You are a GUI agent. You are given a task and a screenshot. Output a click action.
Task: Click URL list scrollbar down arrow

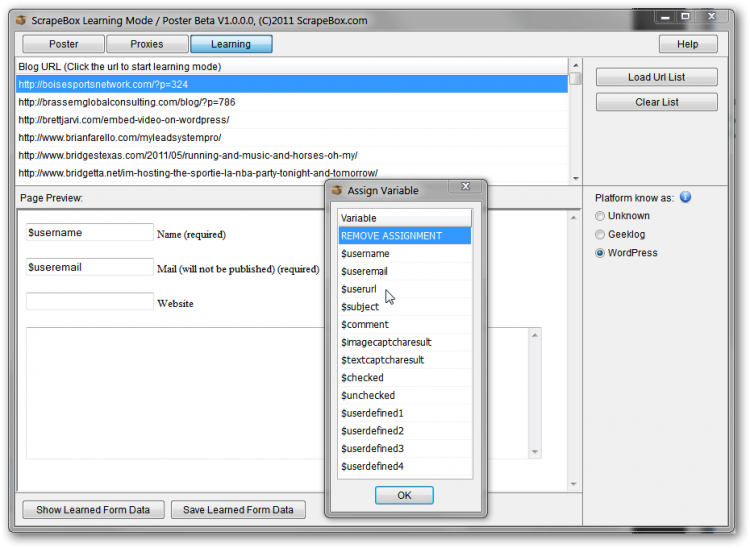575,178
